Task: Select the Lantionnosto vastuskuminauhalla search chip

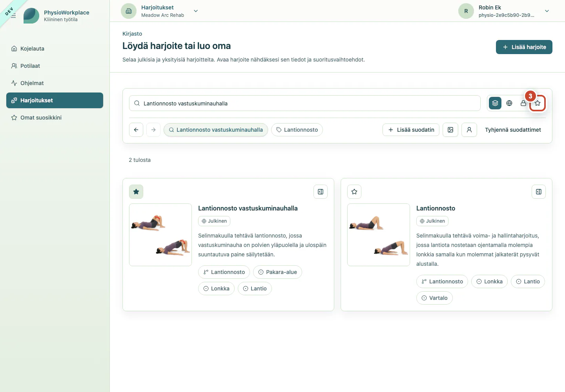Action: (x=216, y=130)
